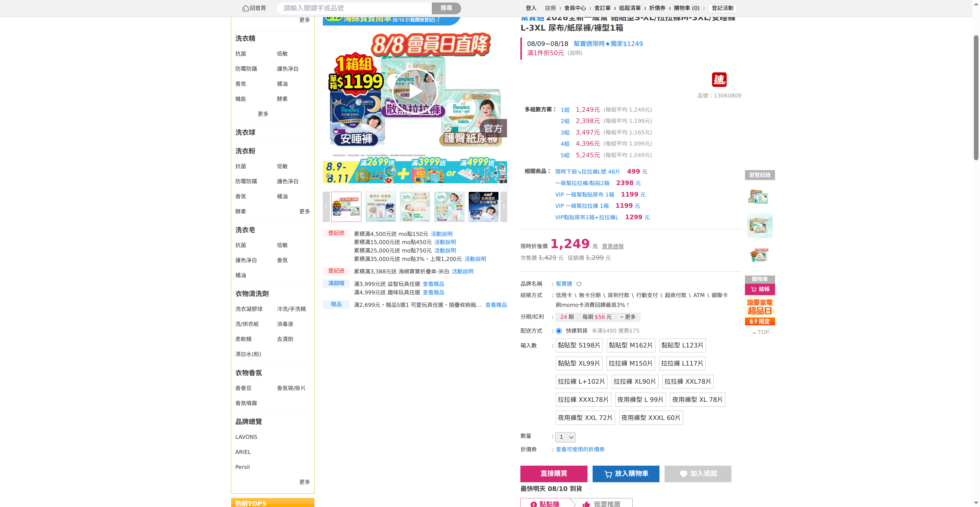The image size is (980, 507).
Task: Open 追蹤清單 in top menu
Action: (630, 8)
